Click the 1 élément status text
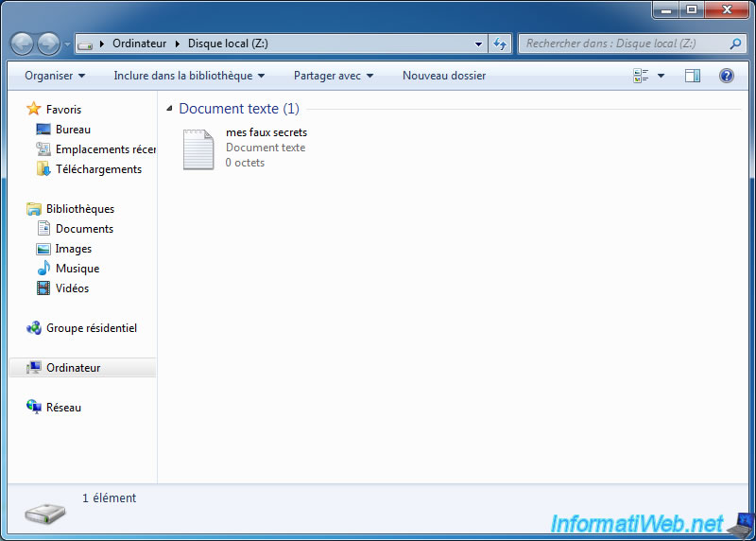Screen dimensions: 756x541 coord(109,498)
